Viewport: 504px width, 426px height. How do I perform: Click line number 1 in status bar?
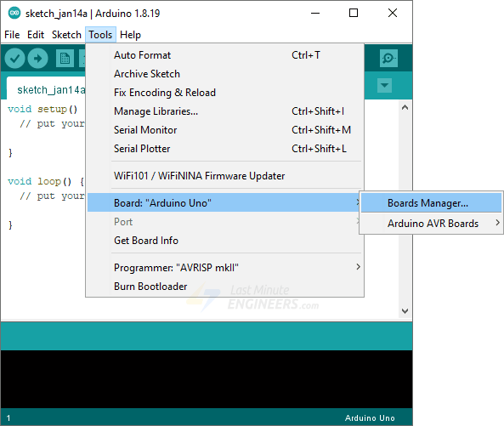(8, 418)
